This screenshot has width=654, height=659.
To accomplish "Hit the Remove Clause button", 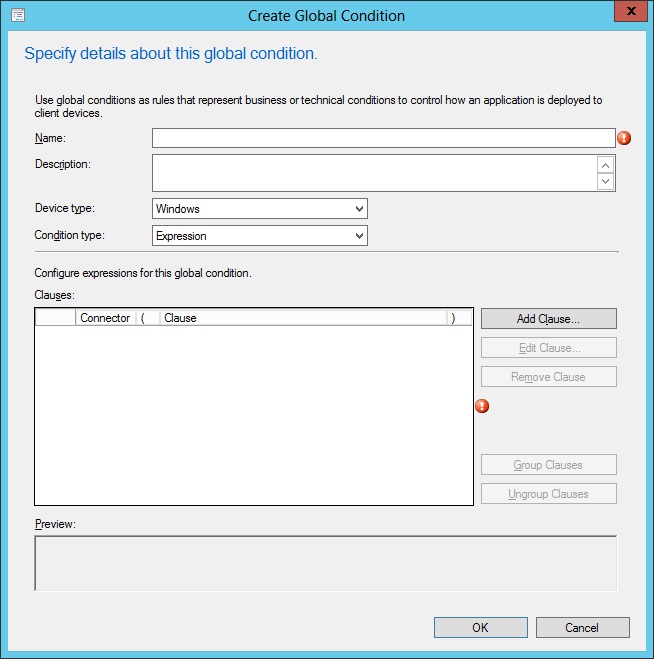I will [x=548, y=377].
